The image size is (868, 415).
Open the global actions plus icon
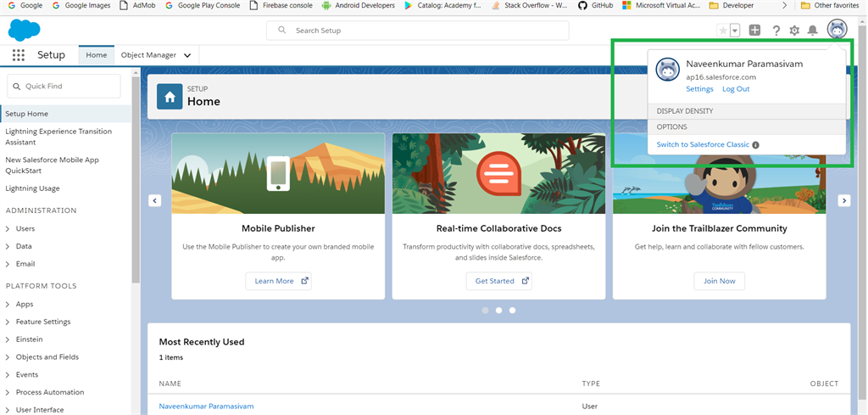pos(754,31)
